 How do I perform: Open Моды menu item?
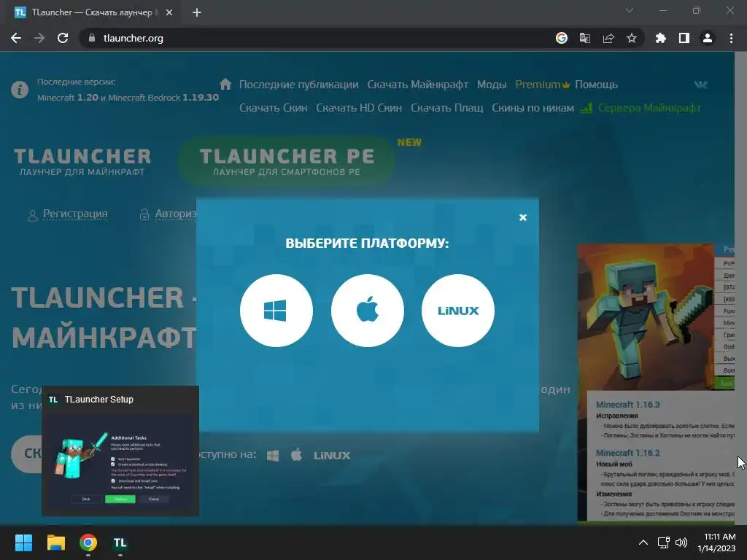(492, 85)
